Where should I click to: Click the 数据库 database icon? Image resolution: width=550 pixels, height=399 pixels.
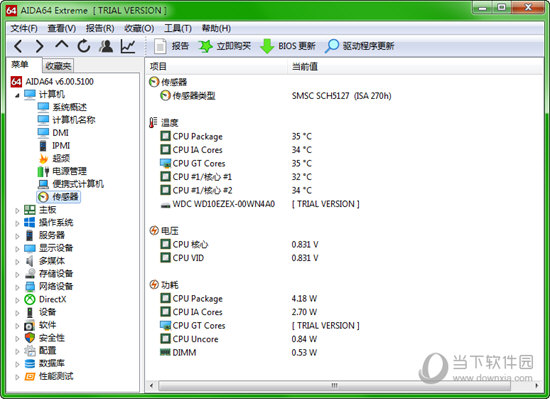click(30, 363)
